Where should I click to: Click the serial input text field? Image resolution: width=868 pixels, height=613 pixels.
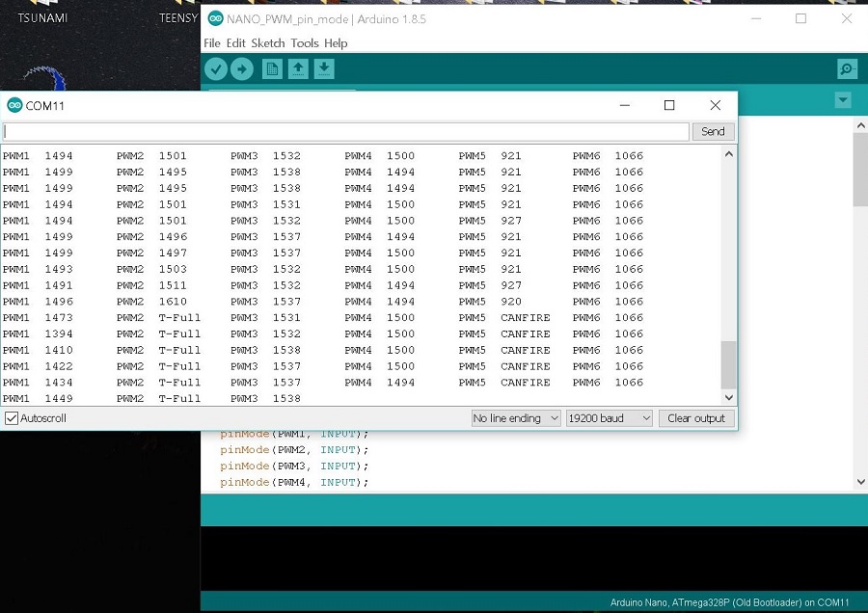(x=345, y=131)
